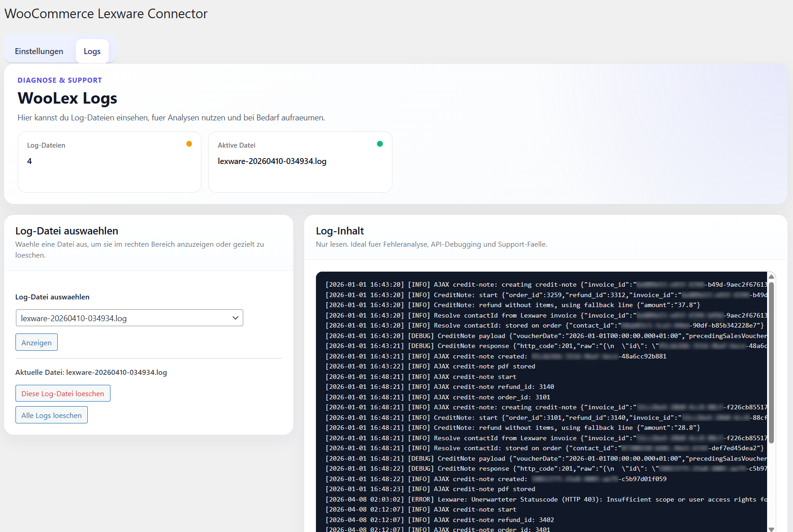The width and height of the screenshot is (793, 532).
Task: Click the 02:12:07 'AJAX credit-note start' line
Action: point(421,510)
